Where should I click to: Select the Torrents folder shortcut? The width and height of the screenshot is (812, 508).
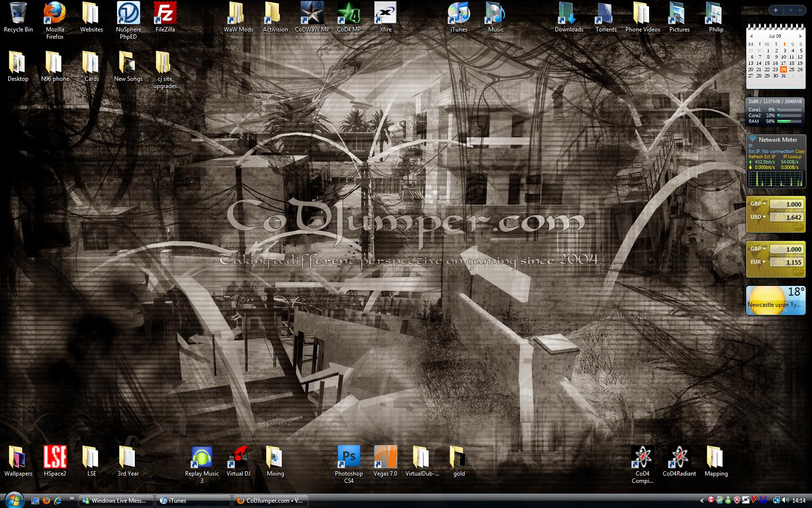606,17
